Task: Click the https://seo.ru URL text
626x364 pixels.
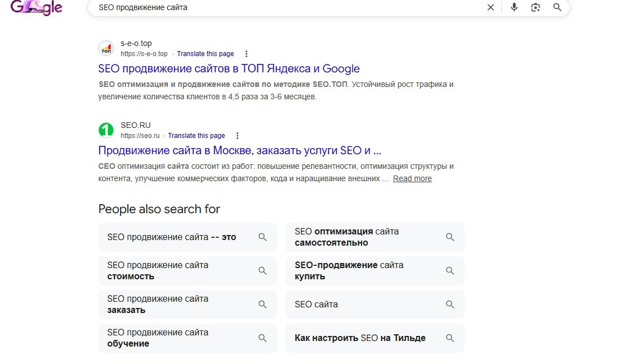Action: click(140, 136)
